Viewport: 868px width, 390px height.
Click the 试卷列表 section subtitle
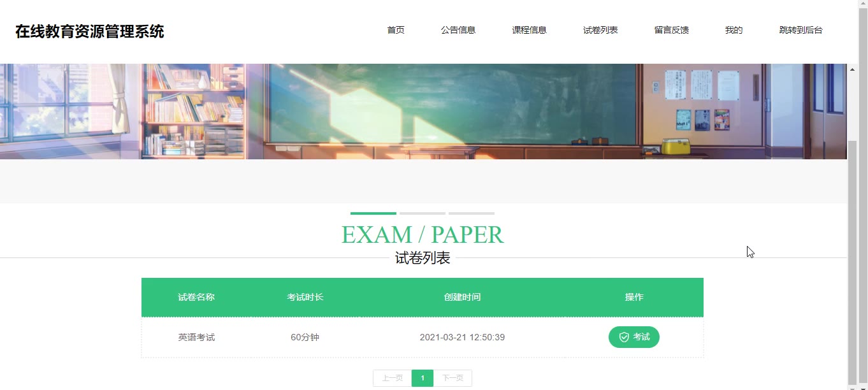tap(423, 258)
